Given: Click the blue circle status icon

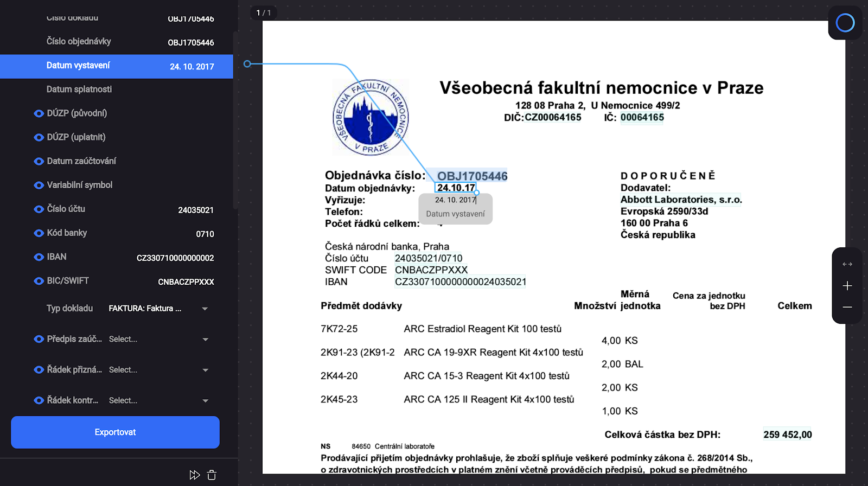Looking at the screenshot, I should pyautogui.click(x=845, y=23).
